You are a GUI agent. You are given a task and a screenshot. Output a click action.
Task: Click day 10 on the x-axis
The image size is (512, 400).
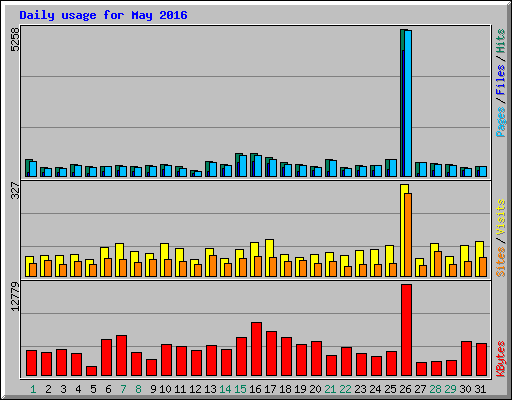point(165,389)
